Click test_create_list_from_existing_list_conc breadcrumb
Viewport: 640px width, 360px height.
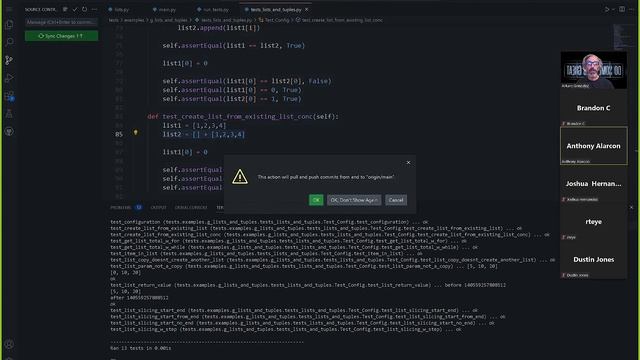click(339, 20)
